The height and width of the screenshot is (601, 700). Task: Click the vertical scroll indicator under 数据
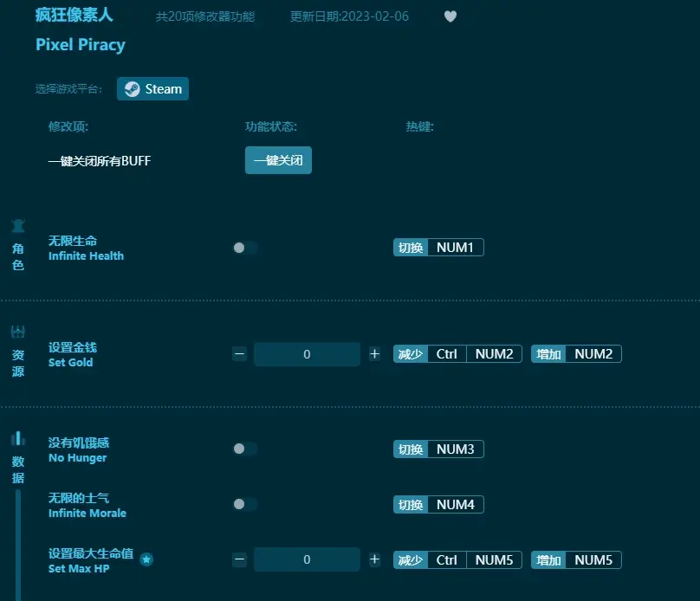click(18, 545)
